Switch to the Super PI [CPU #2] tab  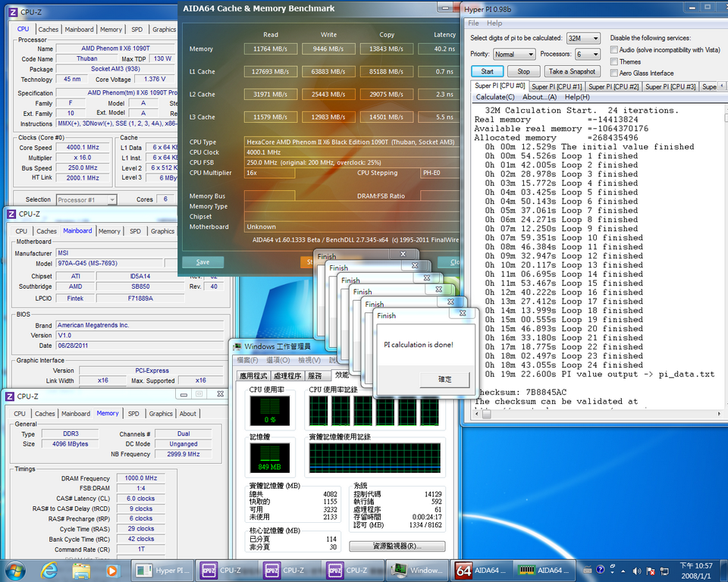coord(613,87)
